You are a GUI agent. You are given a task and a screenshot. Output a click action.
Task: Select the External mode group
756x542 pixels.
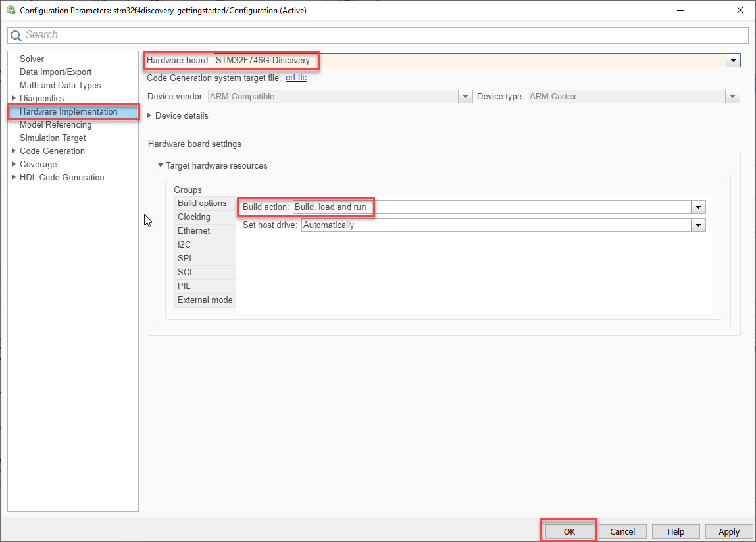(205, 300)
